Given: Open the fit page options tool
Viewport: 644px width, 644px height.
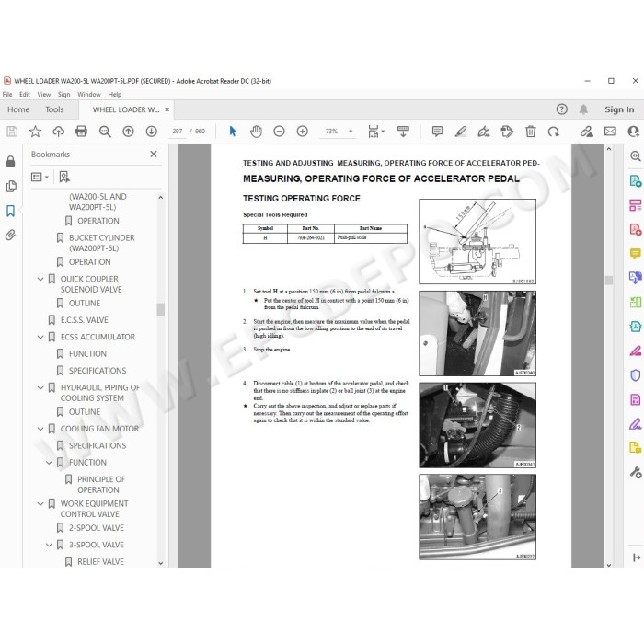Looking at the screenshot, I should pos(375,132).
